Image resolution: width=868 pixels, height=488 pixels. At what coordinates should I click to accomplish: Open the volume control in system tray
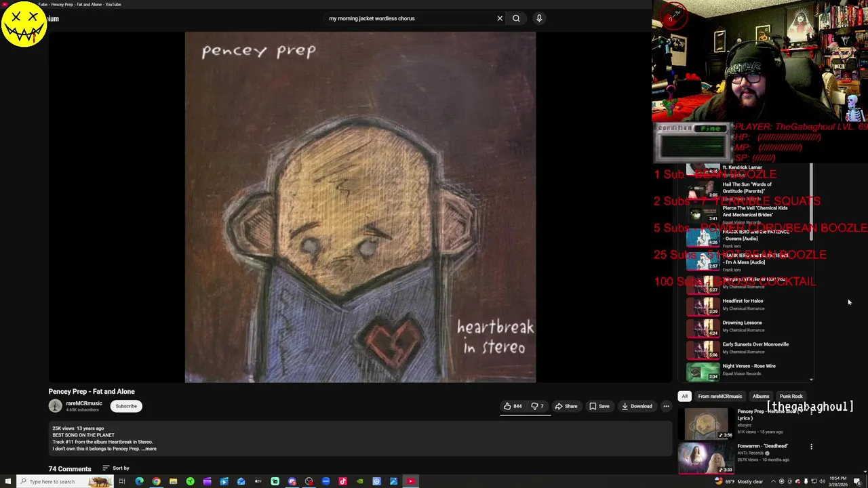pyautogui.click(x=822, y=481)
